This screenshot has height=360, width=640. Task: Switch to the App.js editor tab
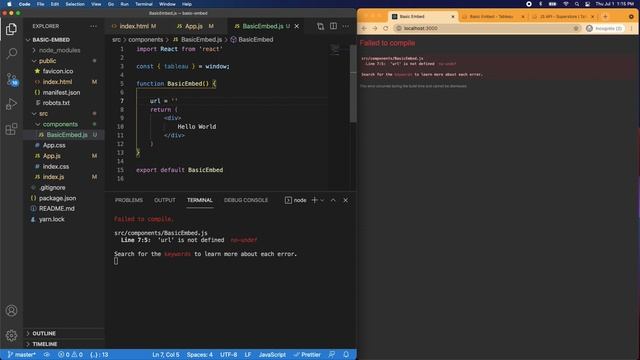coord(195,26)
